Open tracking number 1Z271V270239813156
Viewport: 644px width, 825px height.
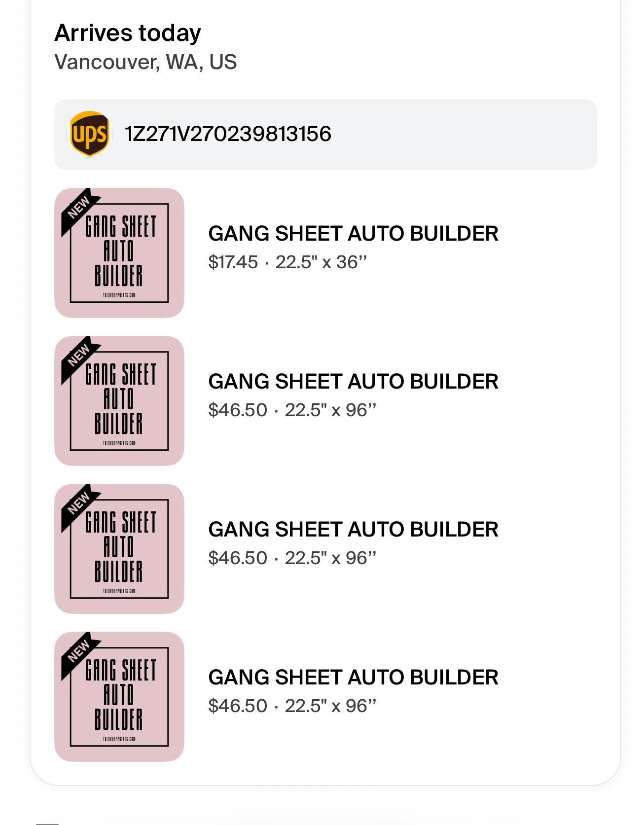point(228,134)
